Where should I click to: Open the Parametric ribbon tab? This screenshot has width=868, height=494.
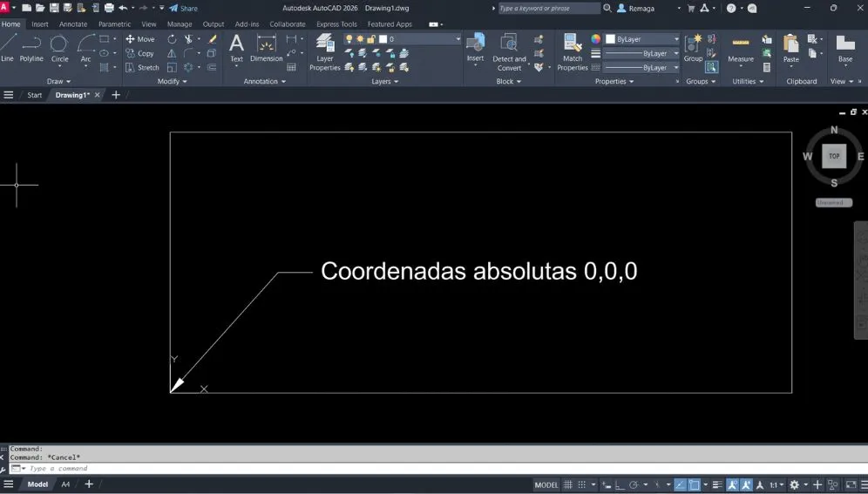(x=114, y=24)
